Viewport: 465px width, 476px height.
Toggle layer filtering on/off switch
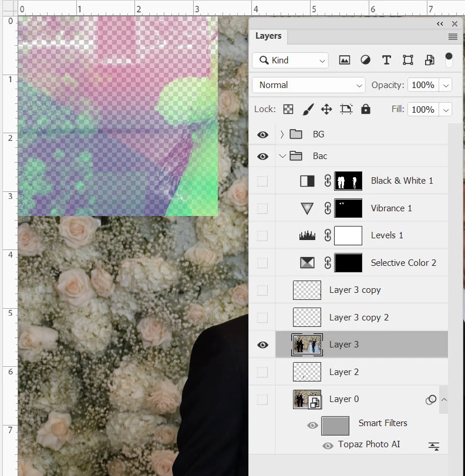[x=449, y=60]
